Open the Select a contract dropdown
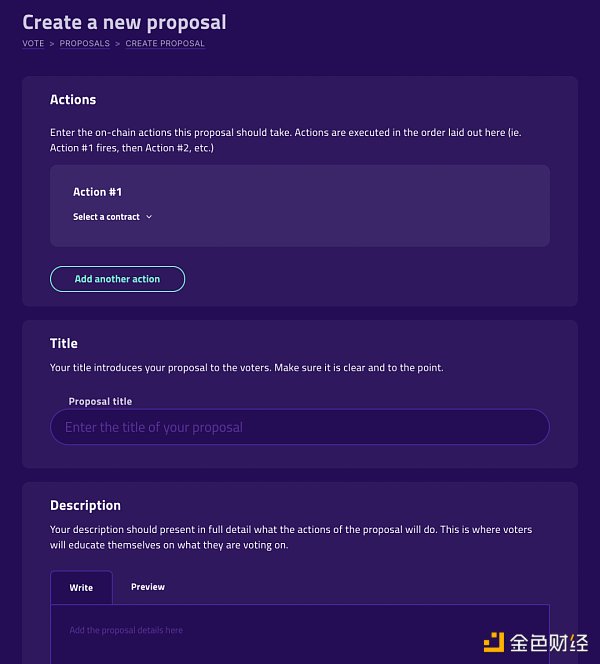The height and width of the screenshot is (664, 600). [112, 217]
